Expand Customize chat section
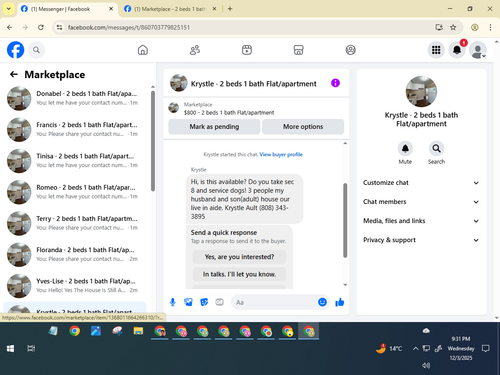 (421, 183)
